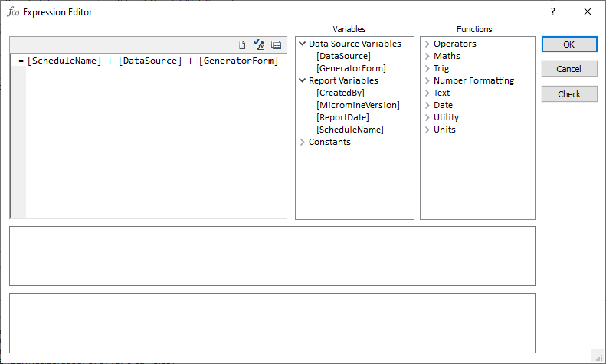Screen dimensions: 606x364
Task: Expand the Operators function category
Action: (427, 44)
